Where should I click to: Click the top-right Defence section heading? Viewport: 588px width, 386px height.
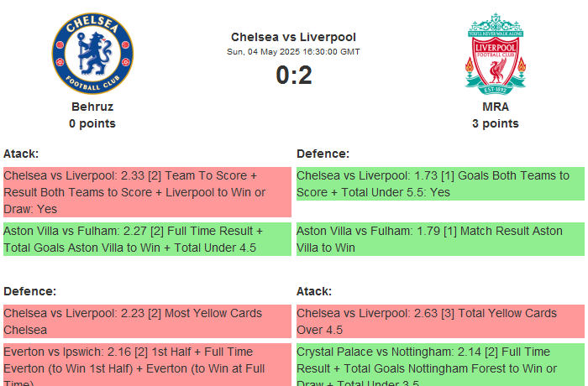coord(323,154)
